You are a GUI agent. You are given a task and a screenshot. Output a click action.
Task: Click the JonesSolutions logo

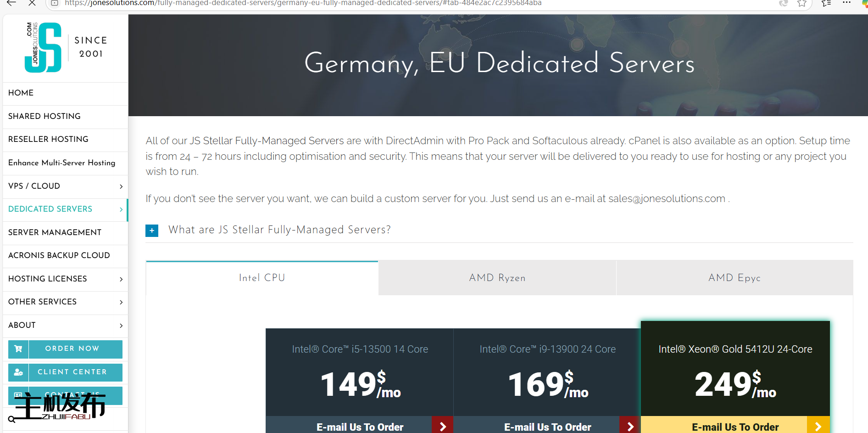(x=44, y=47)
